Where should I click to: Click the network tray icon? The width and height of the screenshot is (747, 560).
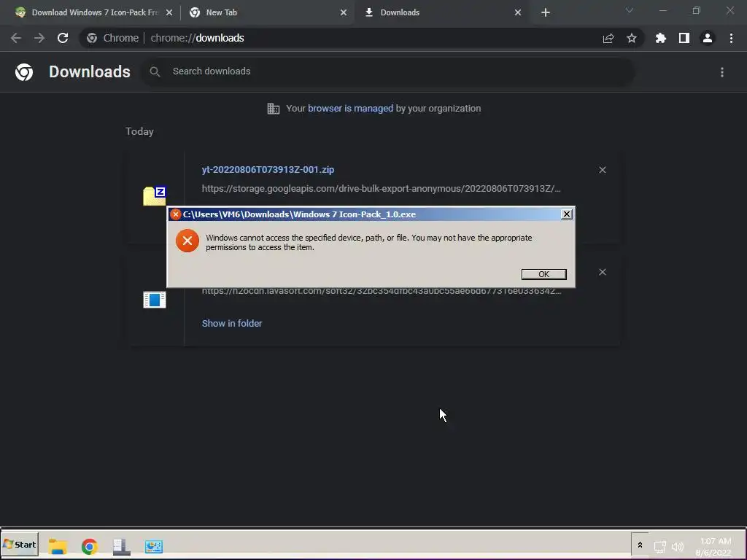[659, 547]
